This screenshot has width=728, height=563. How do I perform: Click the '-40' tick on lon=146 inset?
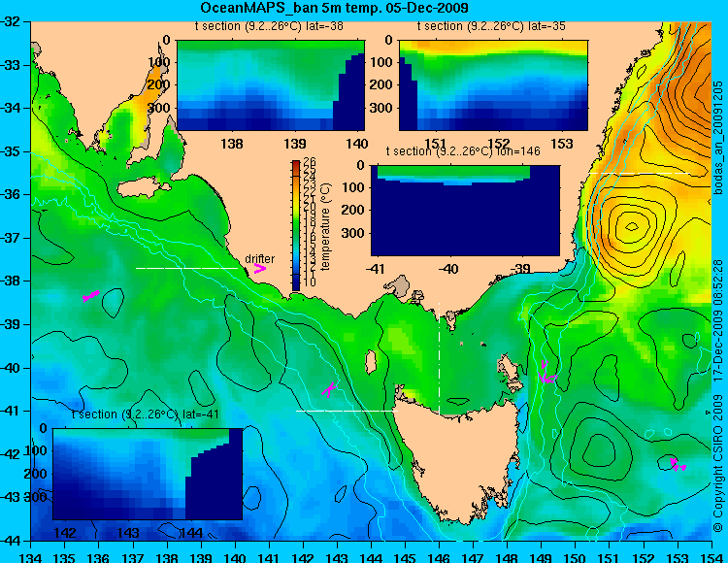[449, 269]
